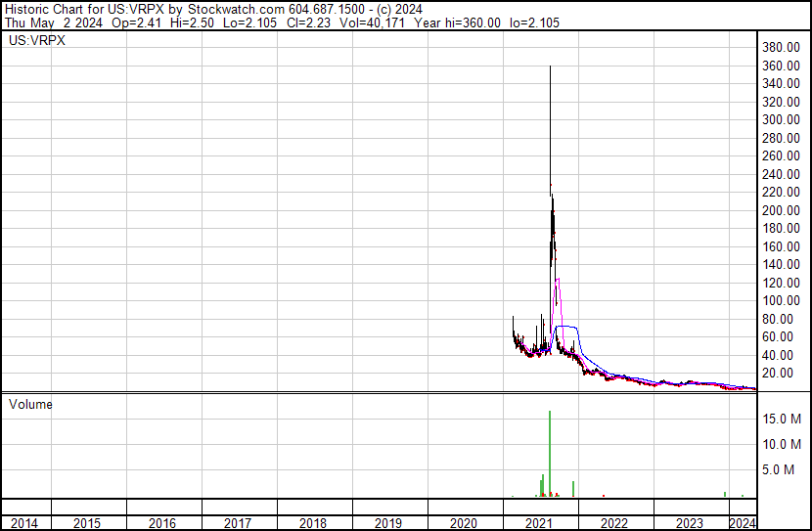Select the 200.00 price axis label

click(783, 210)
